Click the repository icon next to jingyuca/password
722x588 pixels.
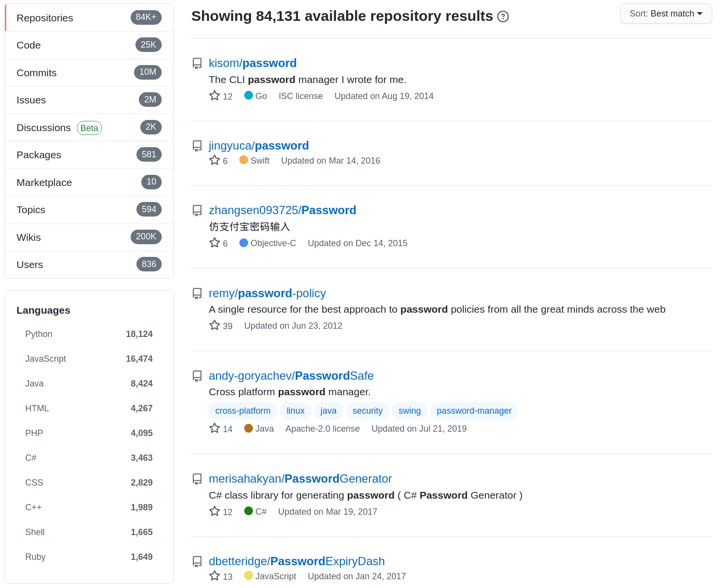pos(197,146)
